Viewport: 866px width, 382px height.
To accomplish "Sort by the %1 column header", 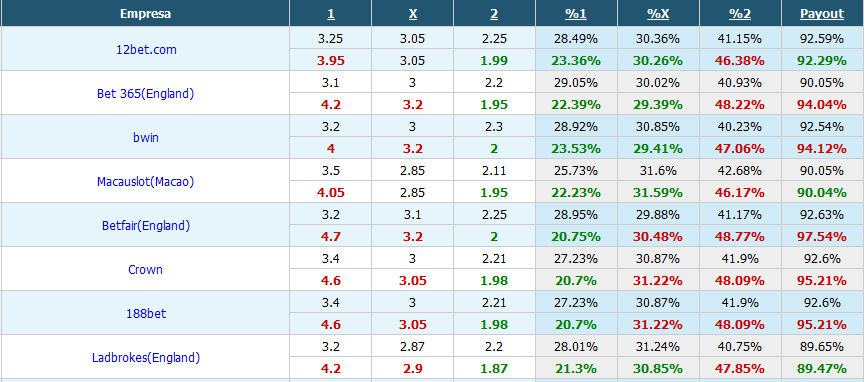I will [576, 14].
